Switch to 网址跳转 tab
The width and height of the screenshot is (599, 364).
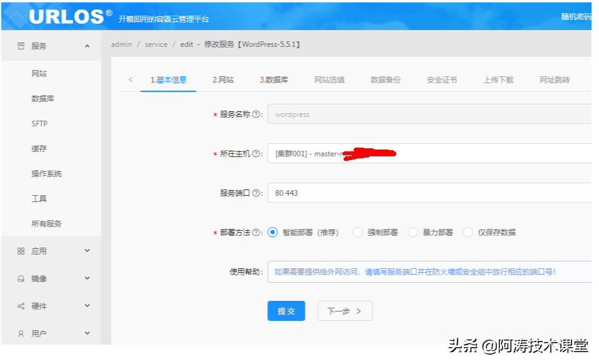555,80
